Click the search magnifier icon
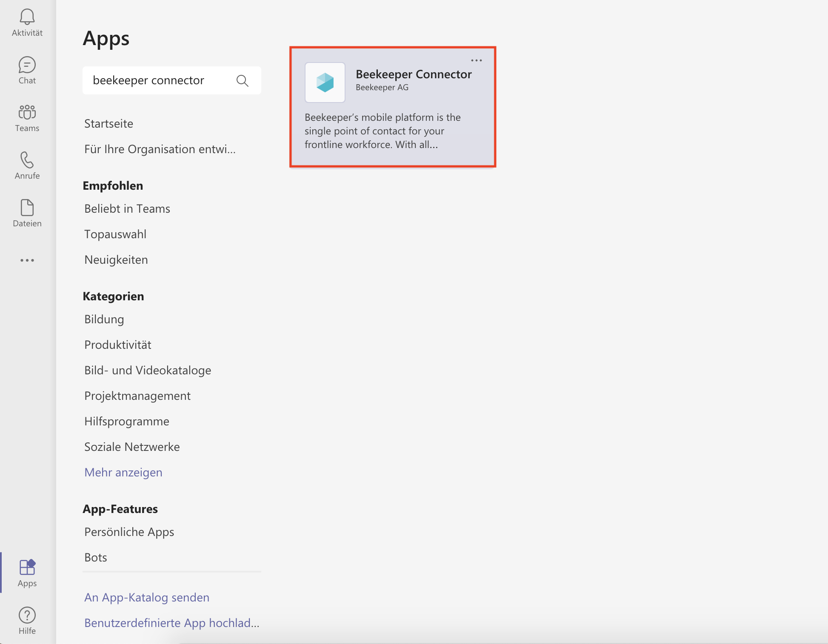This screenshot has height=644, width=828. (x=243, y=80)
